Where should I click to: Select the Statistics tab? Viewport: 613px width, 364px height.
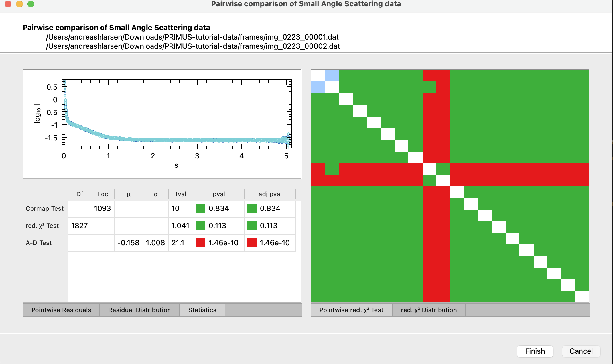point(202,310)
